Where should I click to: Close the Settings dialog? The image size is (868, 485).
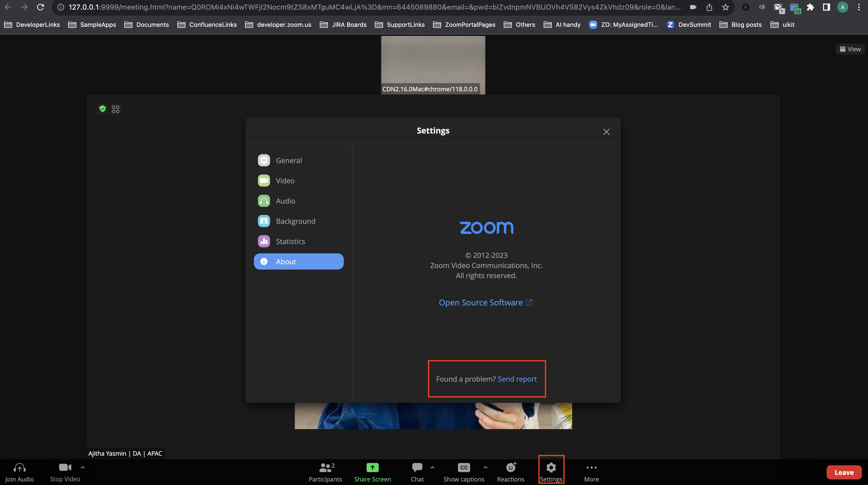(x=606, y=132)
